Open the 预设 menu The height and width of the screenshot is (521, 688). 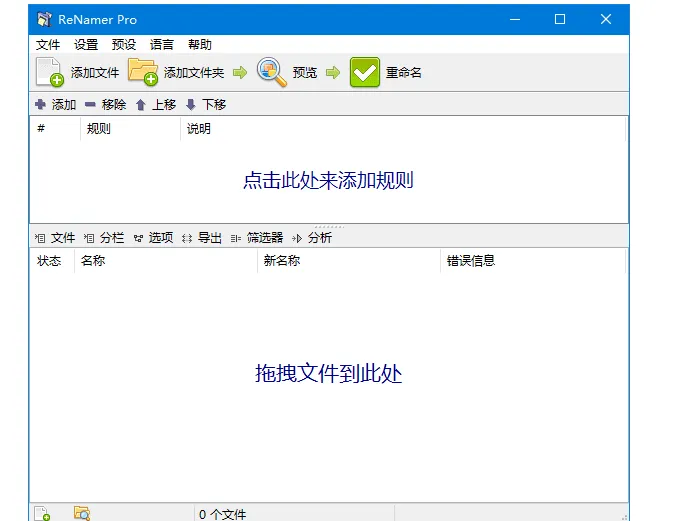point(124,44)
